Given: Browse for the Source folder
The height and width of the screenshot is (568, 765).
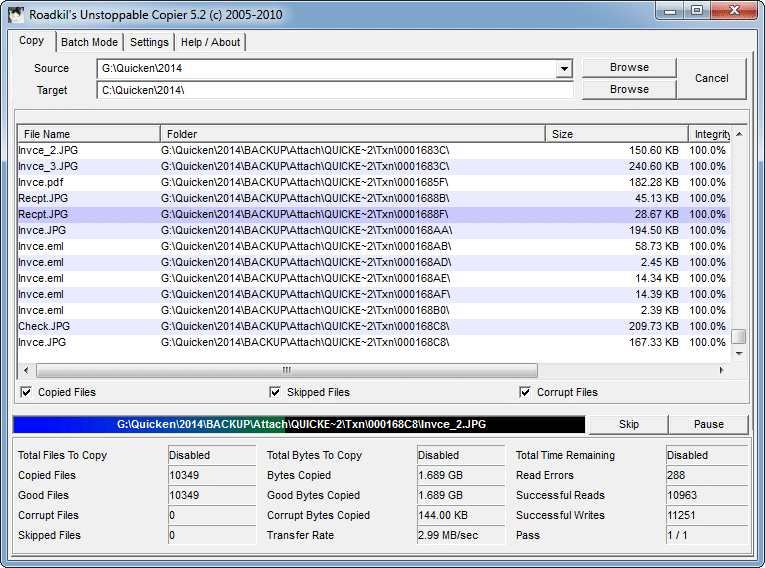Looking at the screenshot, I should click(629, 67).
